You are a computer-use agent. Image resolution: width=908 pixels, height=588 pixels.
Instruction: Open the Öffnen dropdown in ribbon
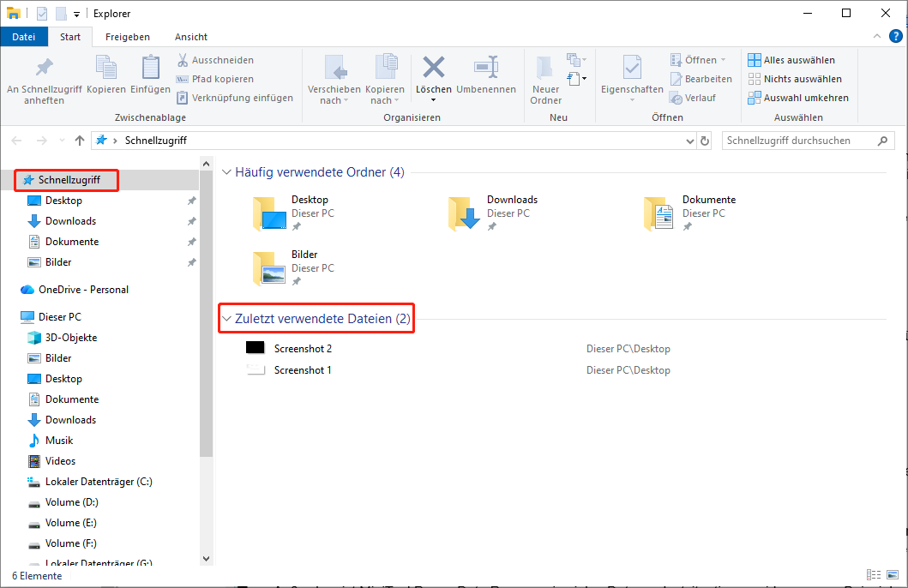(698, 60)
